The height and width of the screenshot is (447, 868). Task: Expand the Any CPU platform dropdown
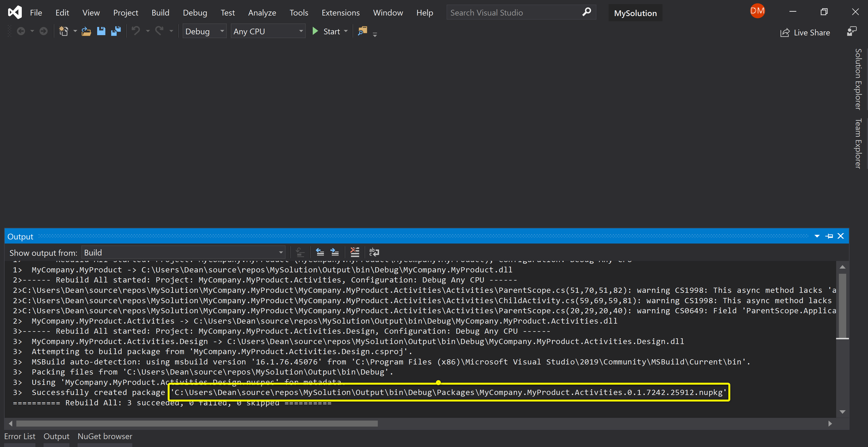coord(268,31)
